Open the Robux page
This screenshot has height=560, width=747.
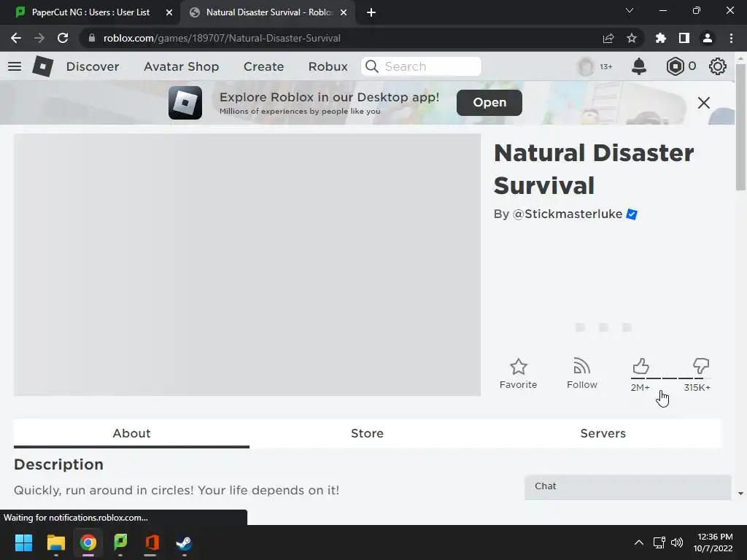(x=328, y=66)
